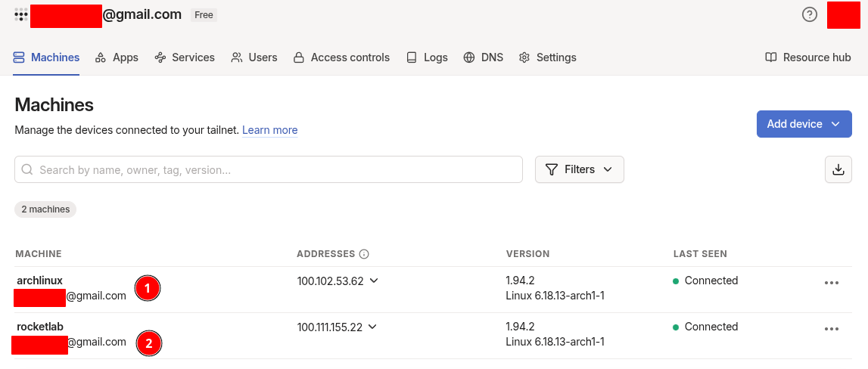
Task: Click version 1.94.2 in archlinux row
Action: pos(520,281)
